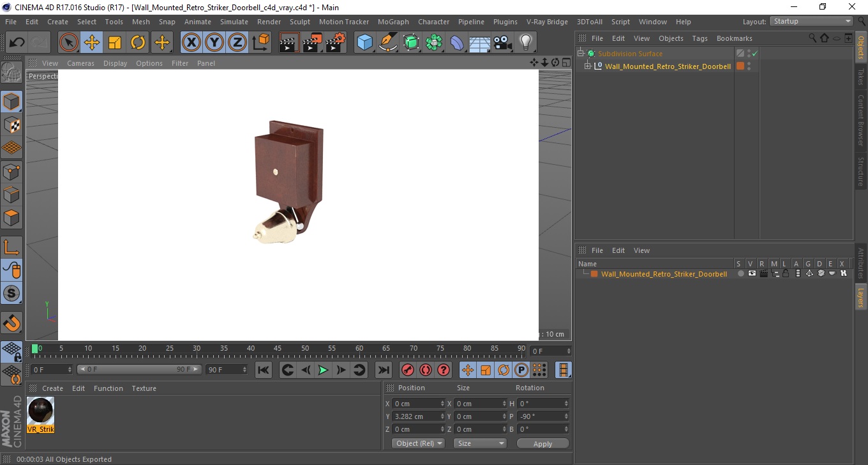Toggle the Y axis lock
The height and width of the screenshot is (465, 868).
[x=214, y=43]
